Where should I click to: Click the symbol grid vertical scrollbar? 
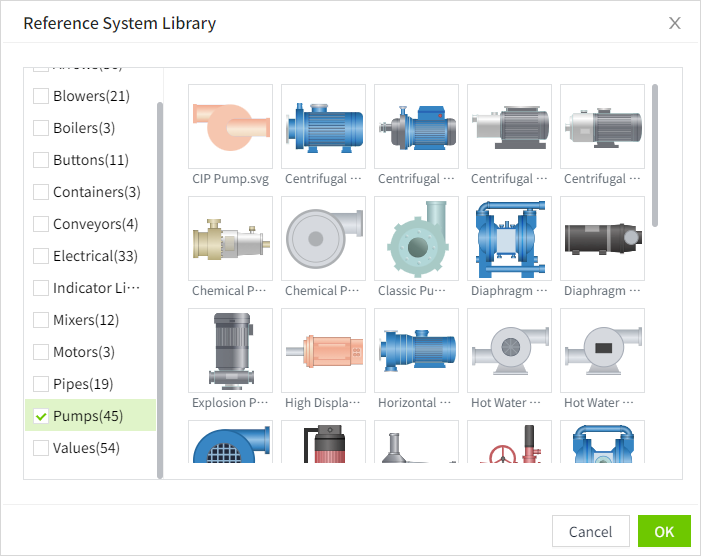coord(655,155)
